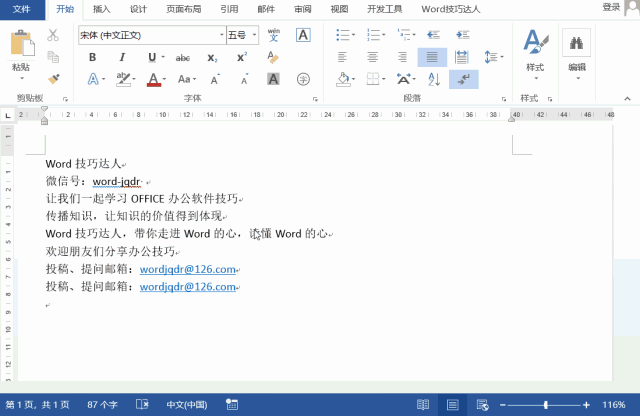
Task: Click the first wordjqdr@126.com email link
Action: (x=187, y=269)
